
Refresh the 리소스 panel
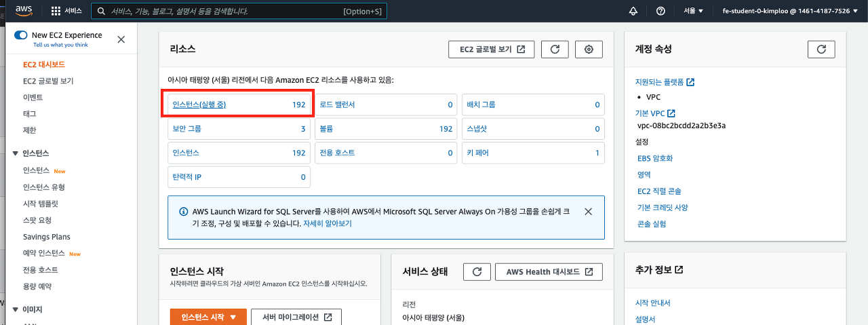tap(555, 49)
